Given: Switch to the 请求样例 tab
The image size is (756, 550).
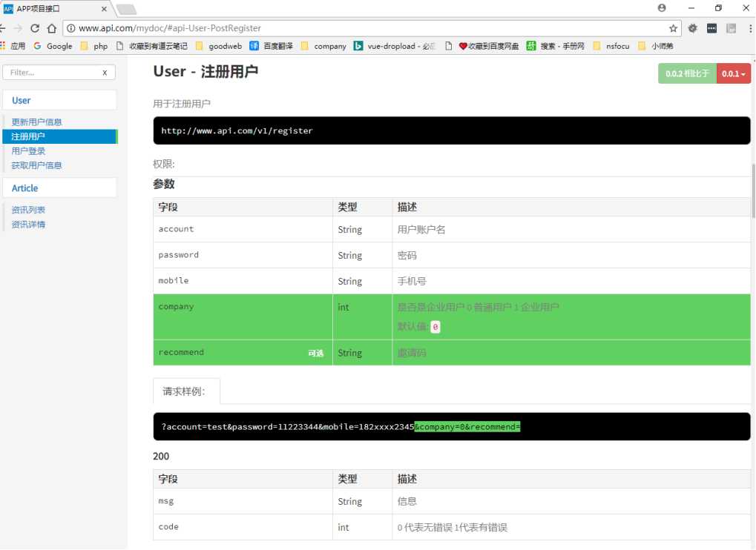Looking at the screenshot, I should 187,391.
